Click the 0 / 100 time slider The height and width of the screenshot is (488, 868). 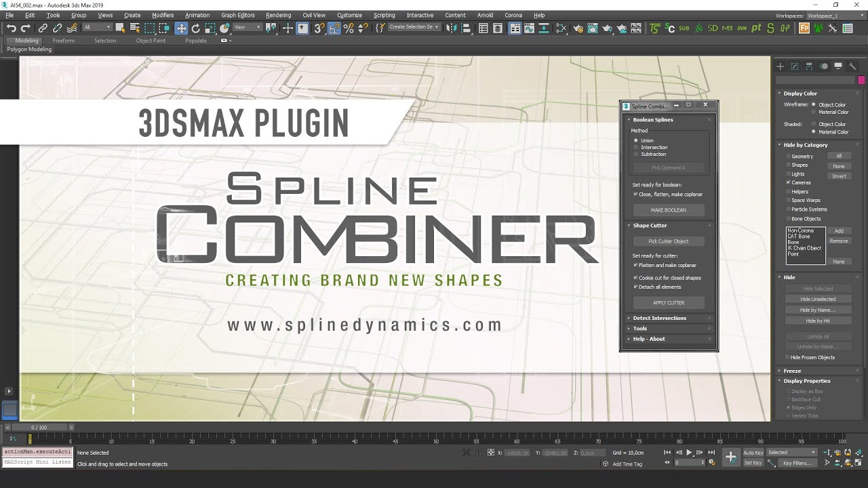tap(39, 428)
